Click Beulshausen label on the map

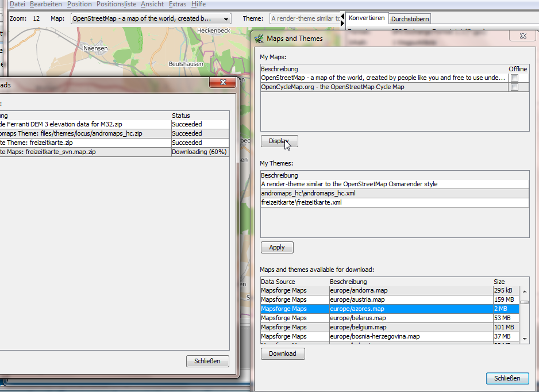pos(186,64)
